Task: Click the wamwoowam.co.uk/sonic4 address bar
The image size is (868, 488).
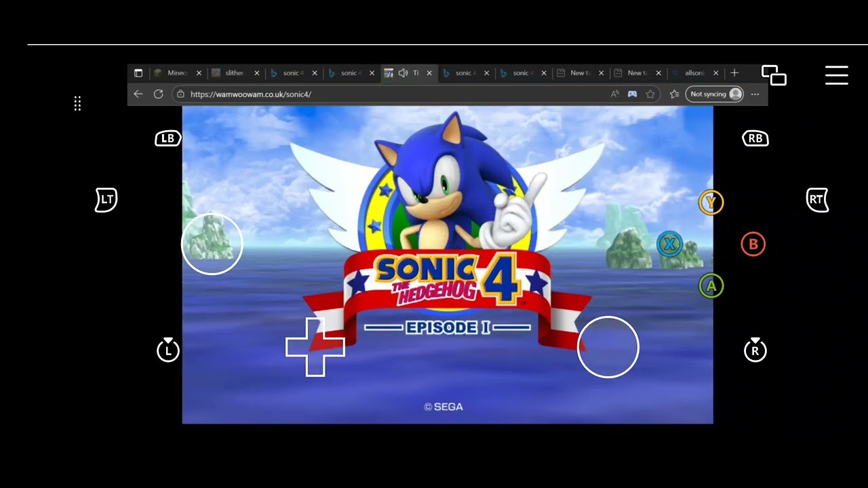Action: pos(415,94)
